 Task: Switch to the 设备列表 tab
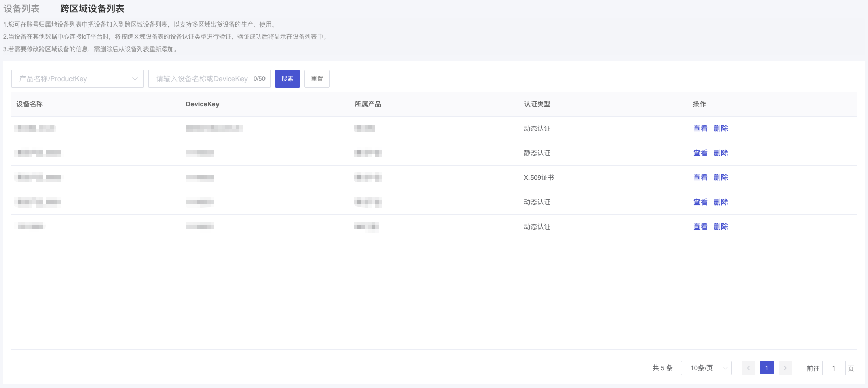pyautogui.click(x=21, y=9)
